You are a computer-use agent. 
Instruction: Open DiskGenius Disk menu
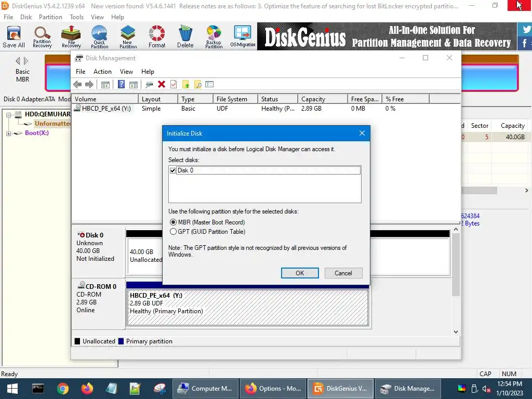[26, 17]
